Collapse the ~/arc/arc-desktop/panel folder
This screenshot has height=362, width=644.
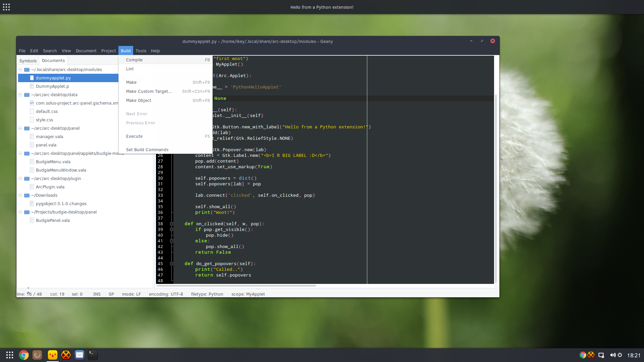pyautogui.click(x=20, y=128)
